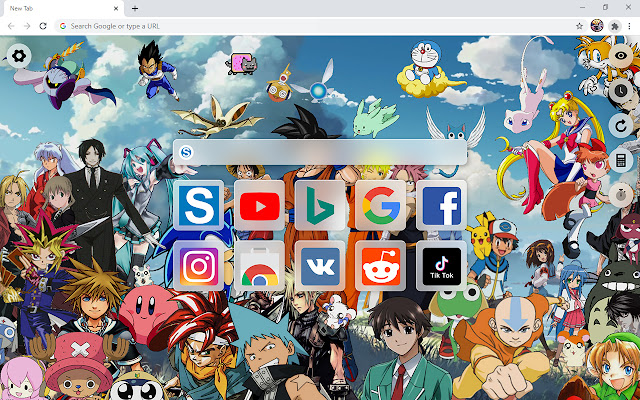The image size is (640, 400).
Task: Click the page search box
Action: click(x=320, y=152)
